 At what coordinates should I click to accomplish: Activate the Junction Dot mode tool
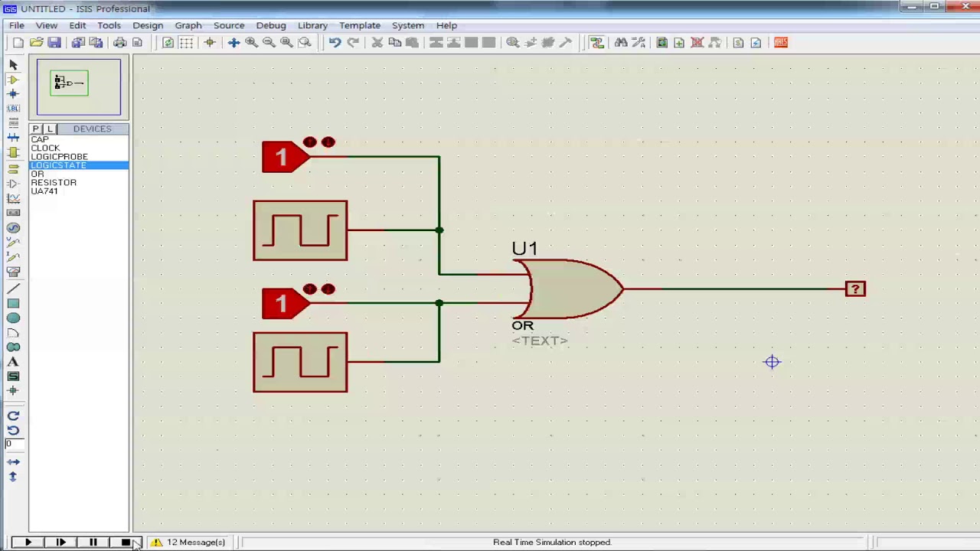[13, 94]
